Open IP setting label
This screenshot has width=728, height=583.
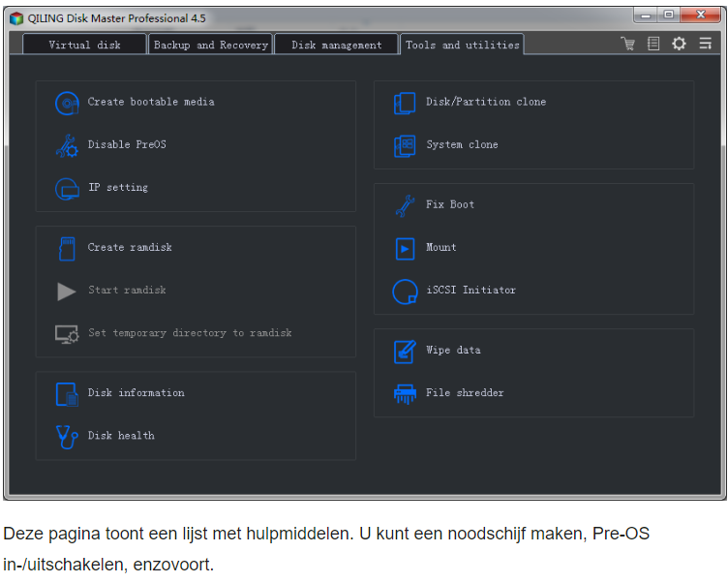coord(118,187)
